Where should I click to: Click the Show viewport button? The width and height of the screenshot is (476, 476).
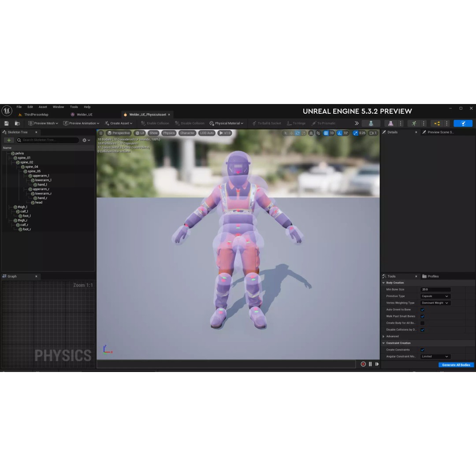154,133
